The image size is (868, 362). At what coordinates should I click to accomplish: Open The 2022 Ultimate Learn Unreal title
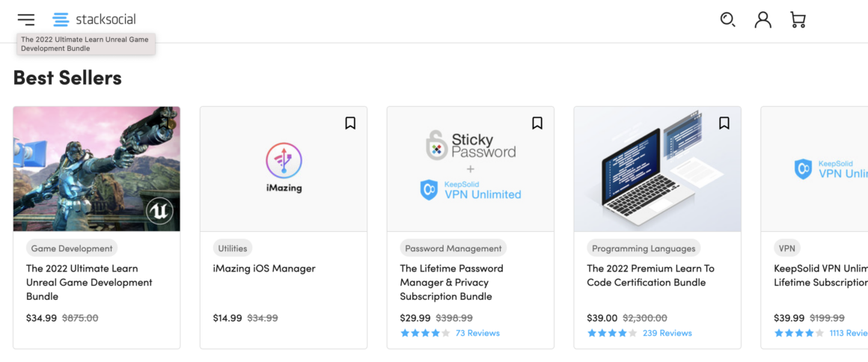click(x=89, y=282)
